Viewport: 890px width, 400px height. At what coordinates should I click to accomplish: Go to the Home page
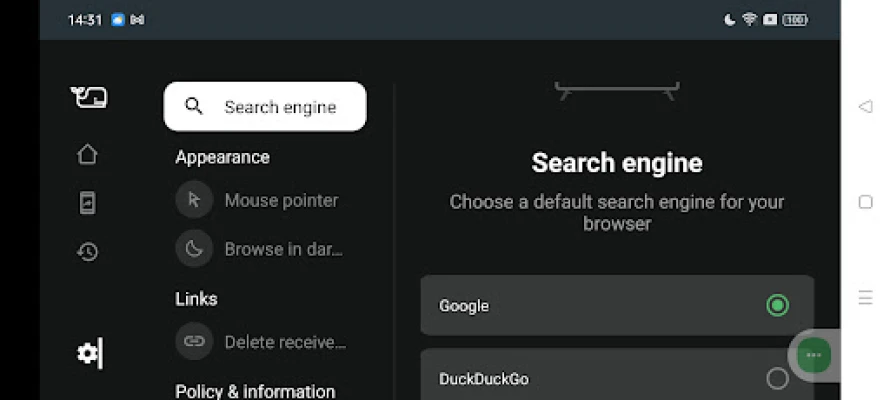click(88, 154)
